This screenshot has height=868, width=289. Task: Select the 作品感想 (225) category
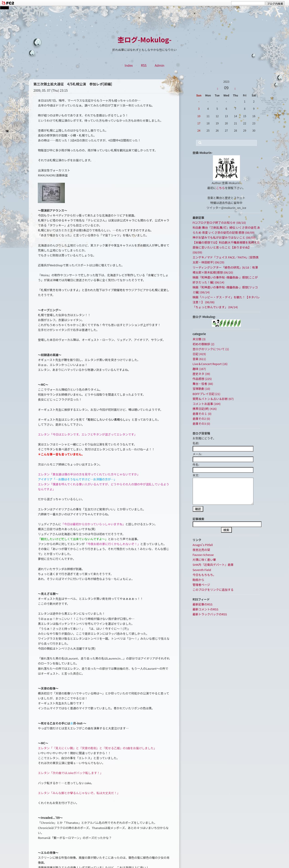[202, 379]
